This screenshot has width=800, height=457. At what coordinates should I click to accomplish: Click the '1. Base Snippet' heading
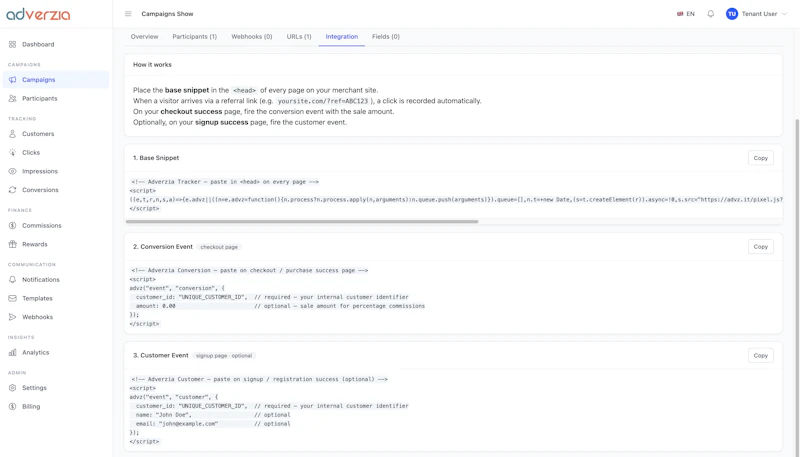pos(156,158)
